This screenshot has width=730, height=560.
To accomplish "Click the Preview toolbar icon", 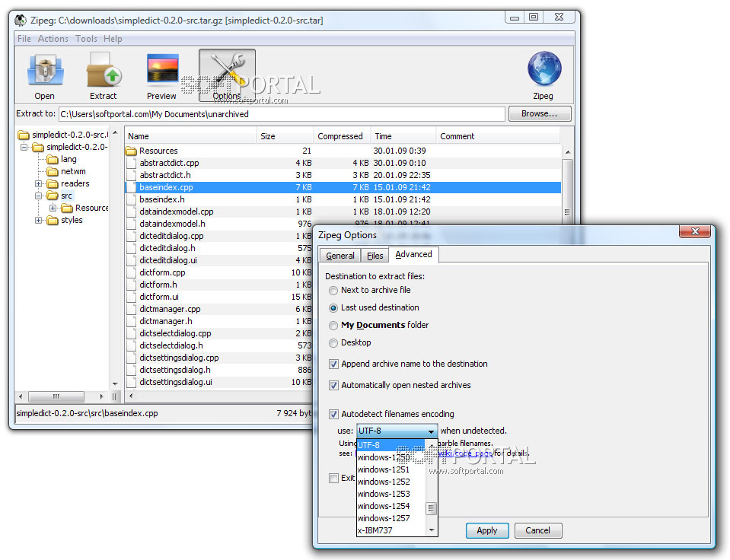I will 162,70.
